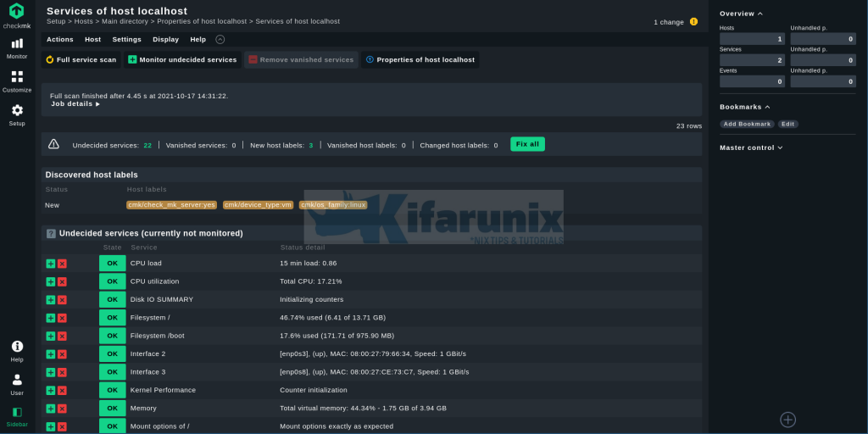Click the 1 change link

tap(669, 22)
